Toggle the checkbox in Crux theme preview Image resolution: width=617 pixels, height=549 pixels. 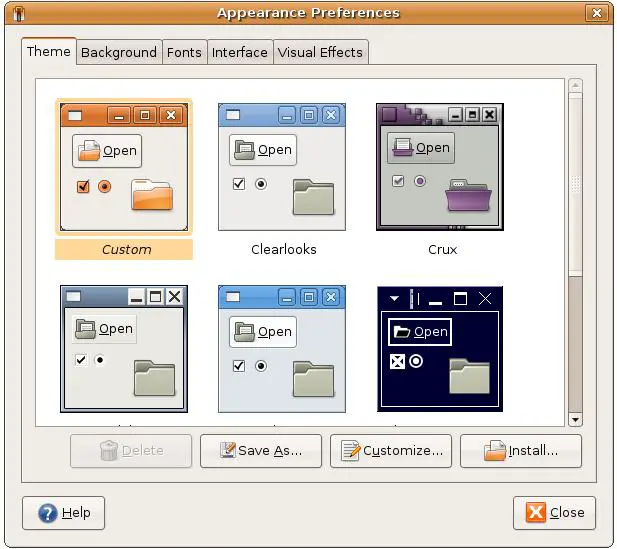tap(398, 181)
